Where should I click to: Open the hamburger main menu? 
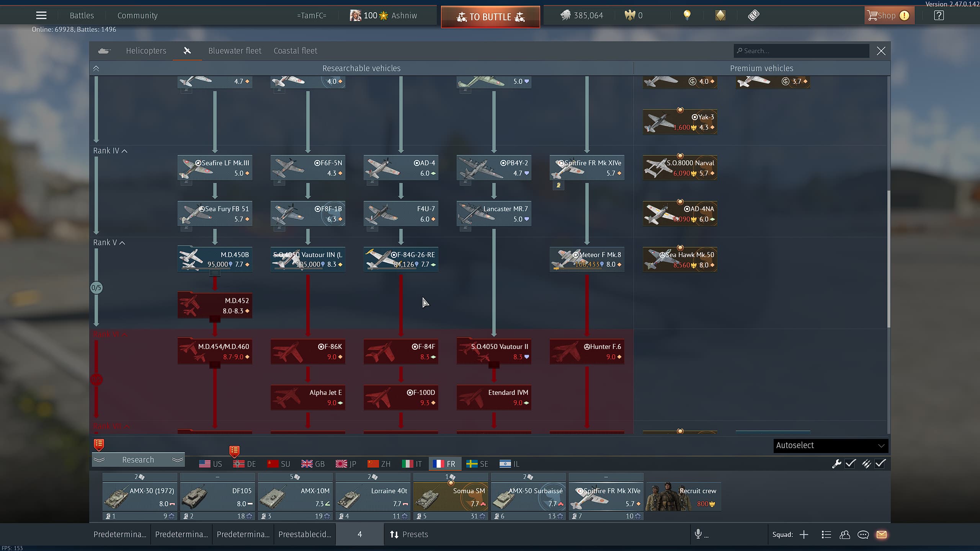pyautogui.click(x=41, y=15)
